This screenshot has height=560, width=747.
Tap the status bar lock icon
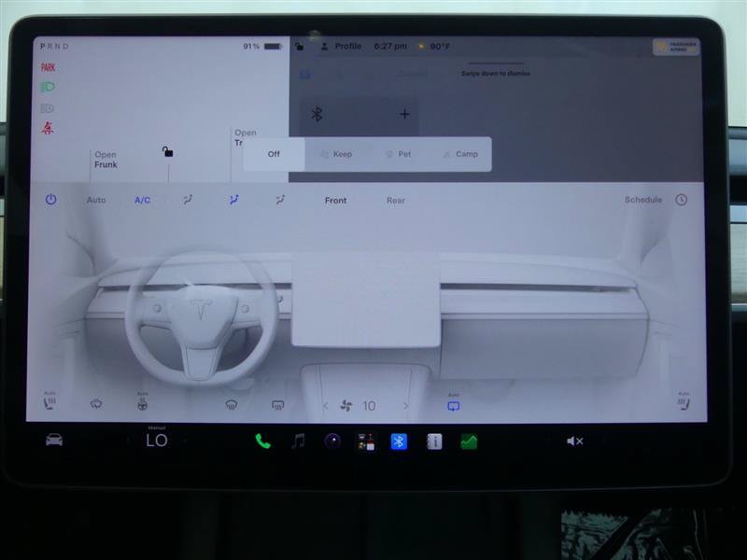(x=299, y=46)
